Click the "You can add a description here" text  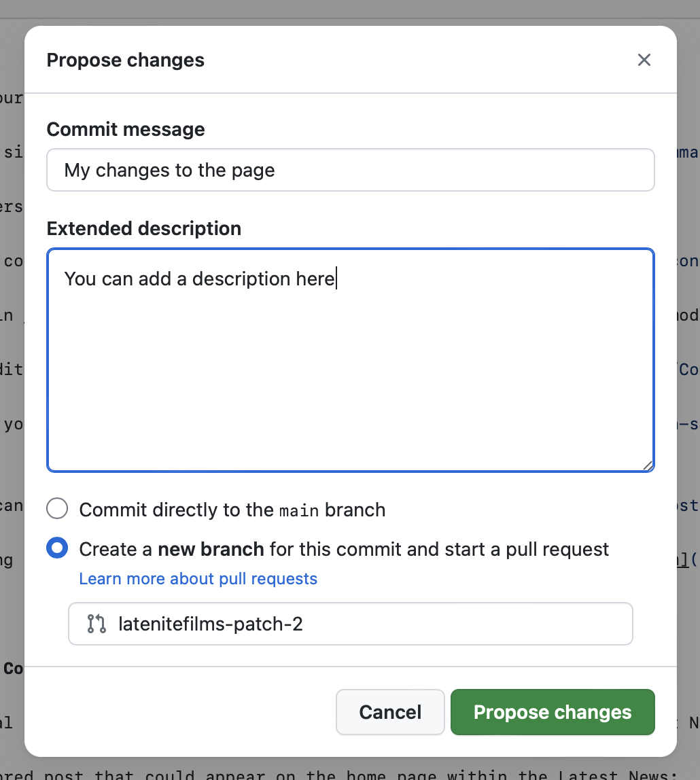[x=199, y=279]
